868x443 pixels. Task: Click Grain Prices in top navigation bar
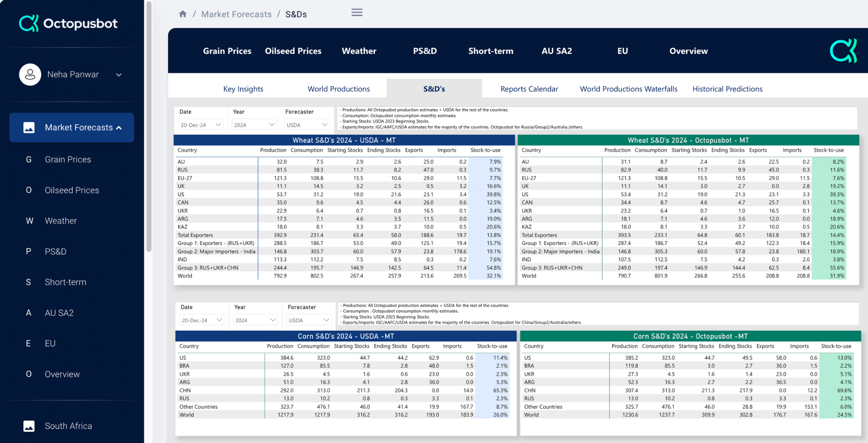click(227, 51)
